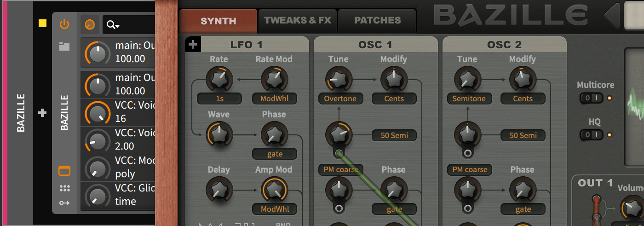Click the previous preset arrow beside the Bazille logo

tap(612, 15)
